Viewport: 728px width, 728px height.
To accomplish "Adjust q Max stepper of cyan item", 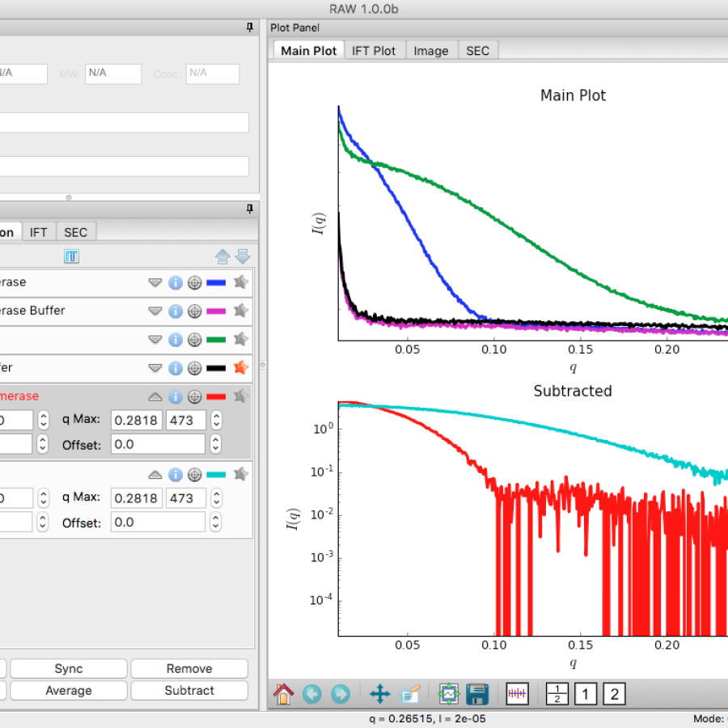I will coord(216,498).
